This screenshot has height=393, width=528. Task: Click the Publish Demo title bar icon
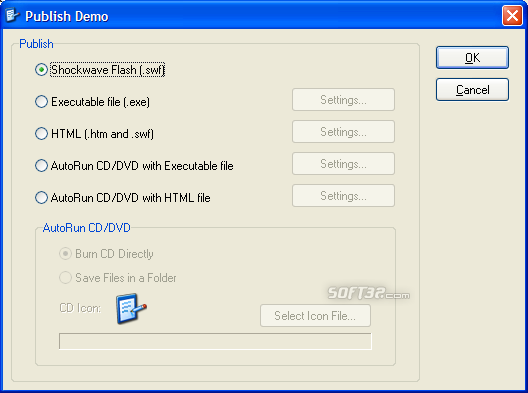12,15
